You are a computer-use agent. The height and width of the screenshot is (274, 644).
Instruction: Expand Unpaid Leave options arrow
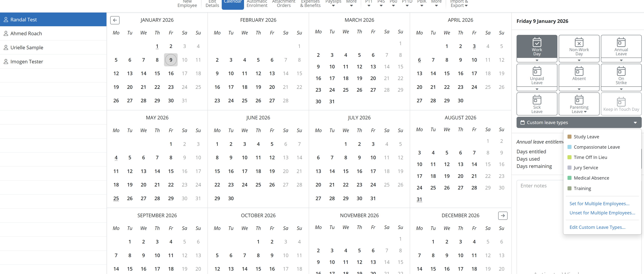(537, 89)
